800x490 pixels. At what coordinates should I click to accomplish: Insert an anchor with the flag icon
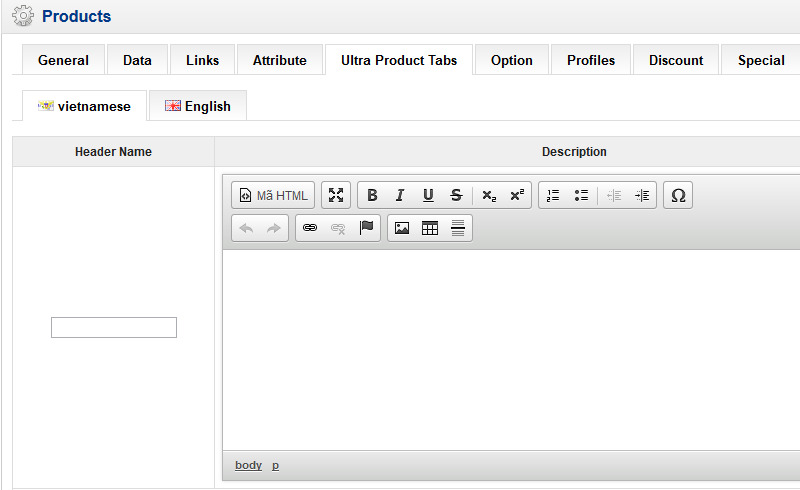coord(366,228)
